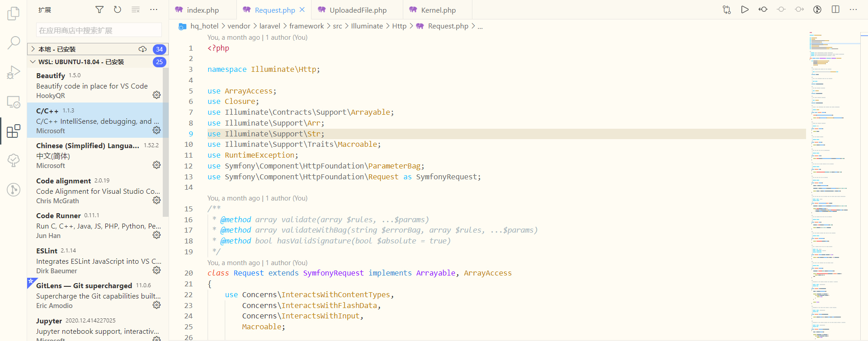Switch to index.php tab

point(203,10)
